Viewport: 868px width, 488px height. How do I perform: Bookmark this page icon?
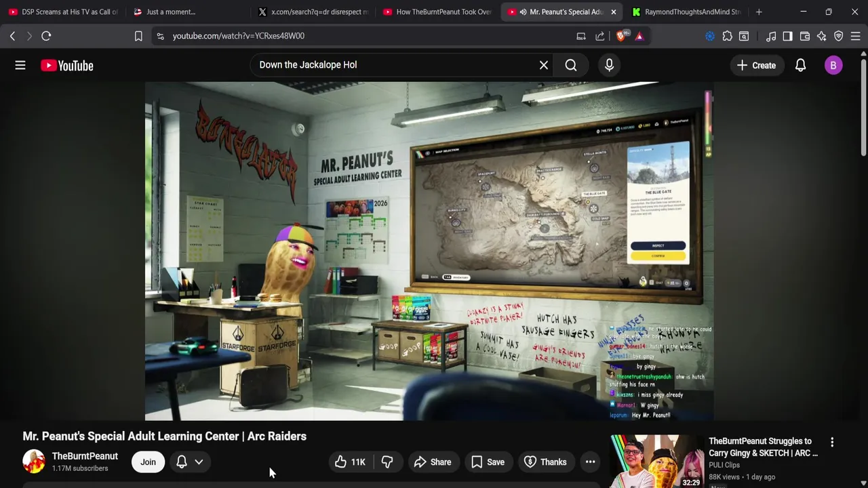click(138, 36)
